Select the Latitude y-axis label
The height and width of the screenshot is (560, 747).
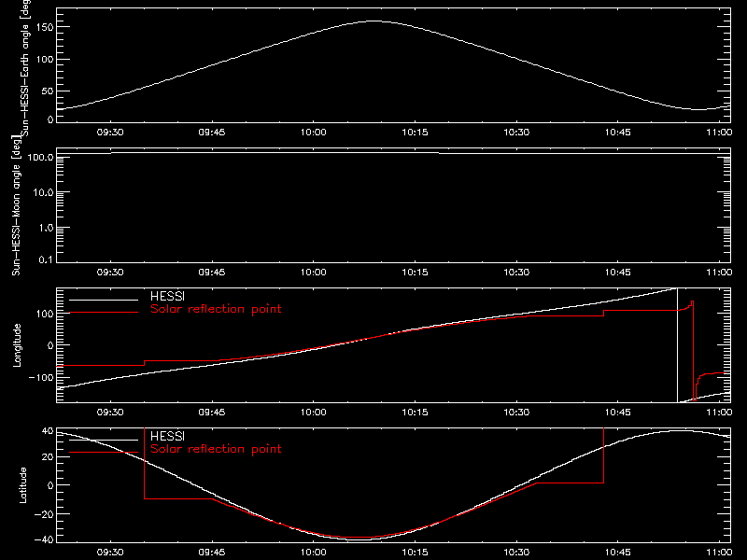point(22,485)
